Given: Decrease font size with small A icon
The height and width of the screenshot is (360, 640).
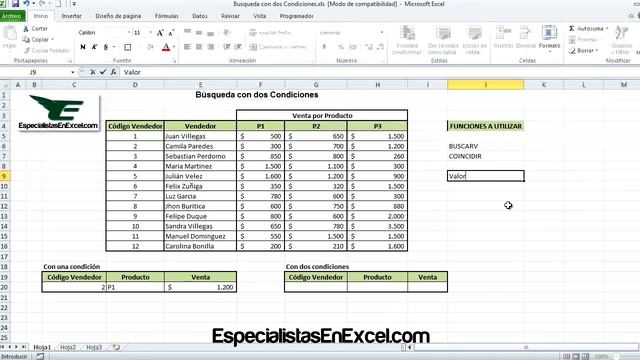Looking at the screenshot, I should [171, 32].
